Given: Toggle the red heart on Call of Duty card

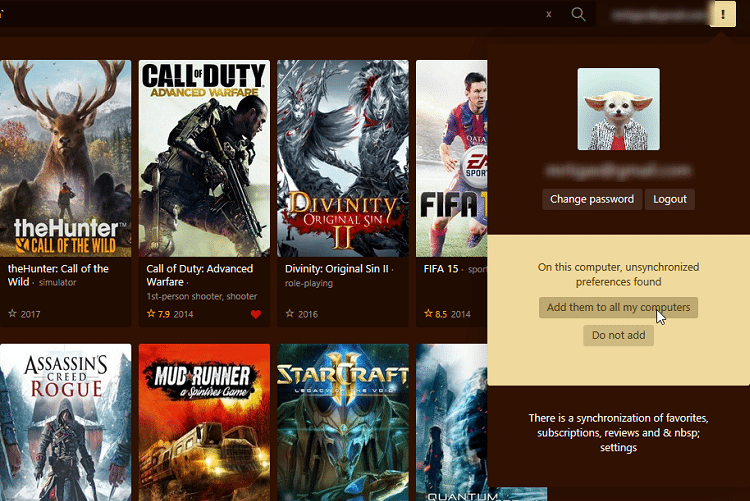Looking at the screenshot, I should tap(256, 314).
